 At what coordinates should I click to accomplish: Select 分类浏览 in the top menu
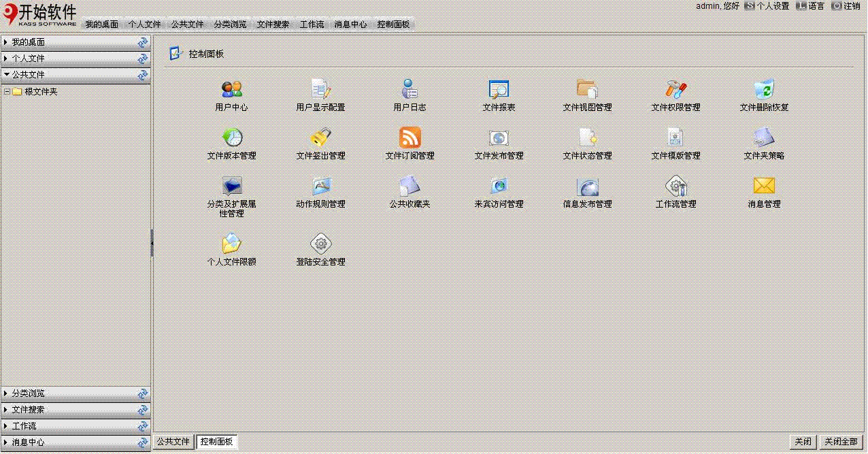[230, 25]
